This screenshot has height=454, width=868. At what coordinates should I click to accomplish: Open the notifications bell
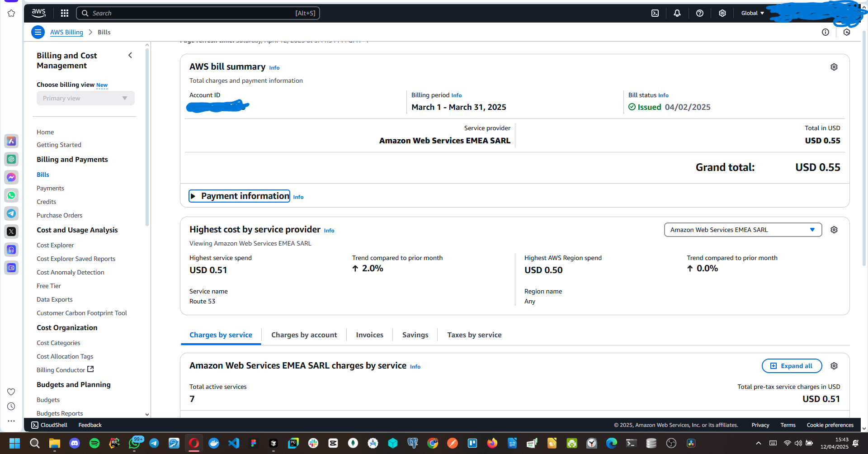pos(677,13)
